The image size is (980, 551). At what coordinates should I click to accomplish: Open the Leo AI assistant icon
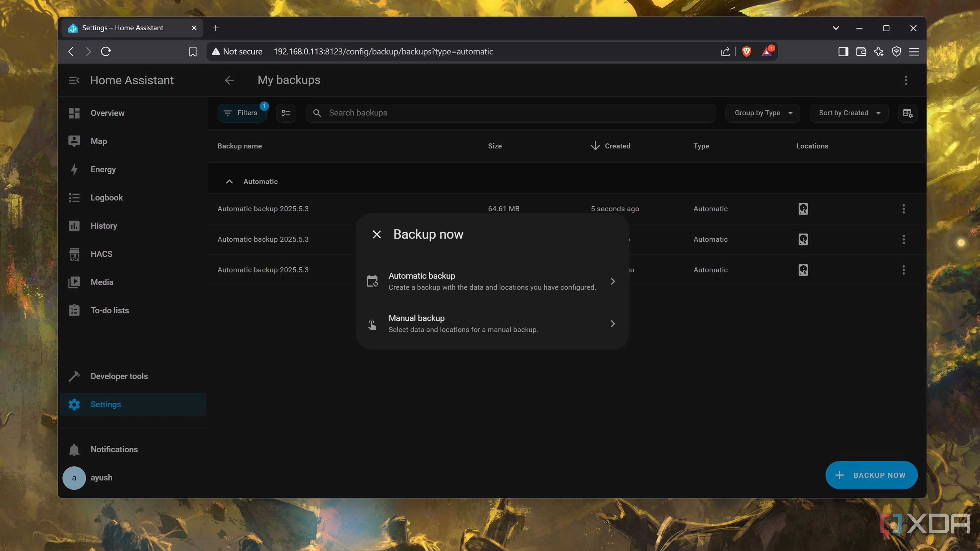[x=878, y=51]
